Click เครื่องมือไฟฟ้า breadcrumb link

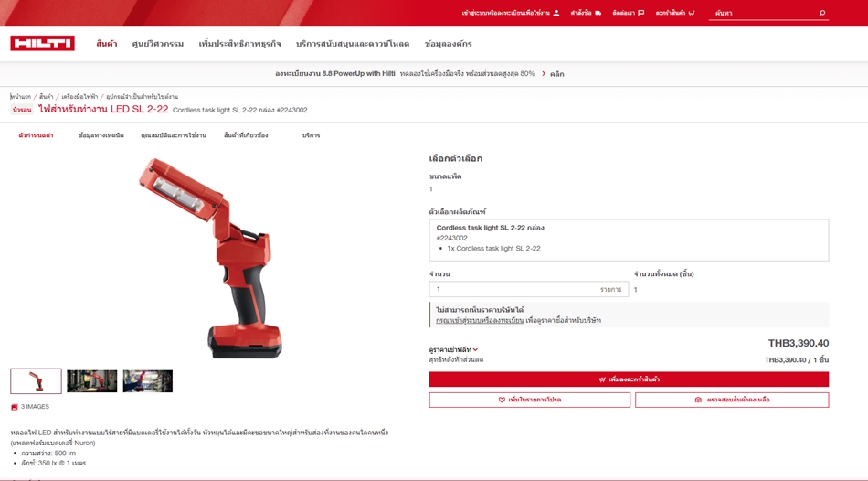(79, 96)
